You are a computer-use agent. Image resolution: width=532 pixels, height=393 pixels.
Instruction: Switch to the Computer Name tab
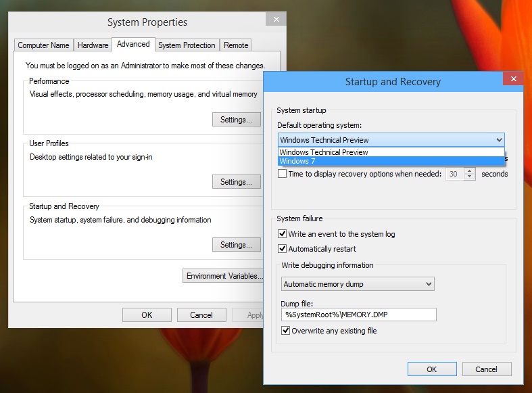click(x=43, y=45)
